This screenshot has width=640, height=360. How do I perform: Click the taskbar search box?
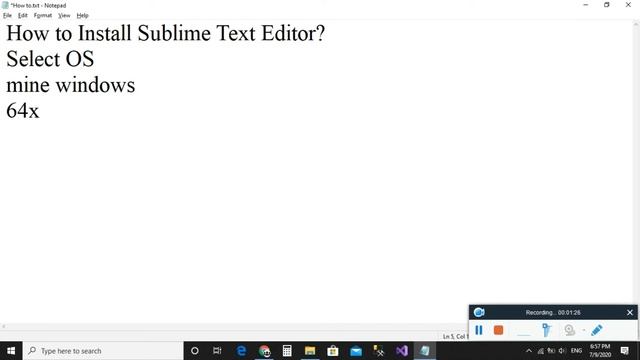click(x=103, y=351)
